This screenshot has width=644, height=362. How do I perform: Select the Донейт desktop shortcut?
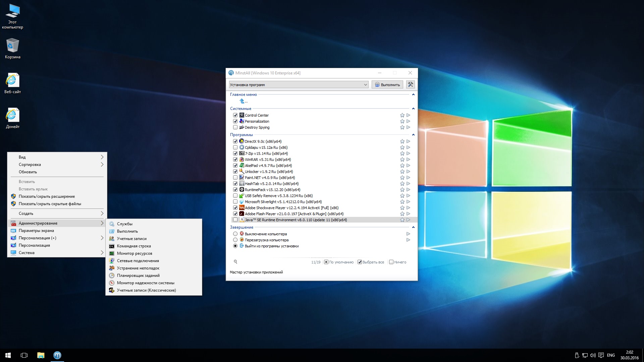click(12, 118)
